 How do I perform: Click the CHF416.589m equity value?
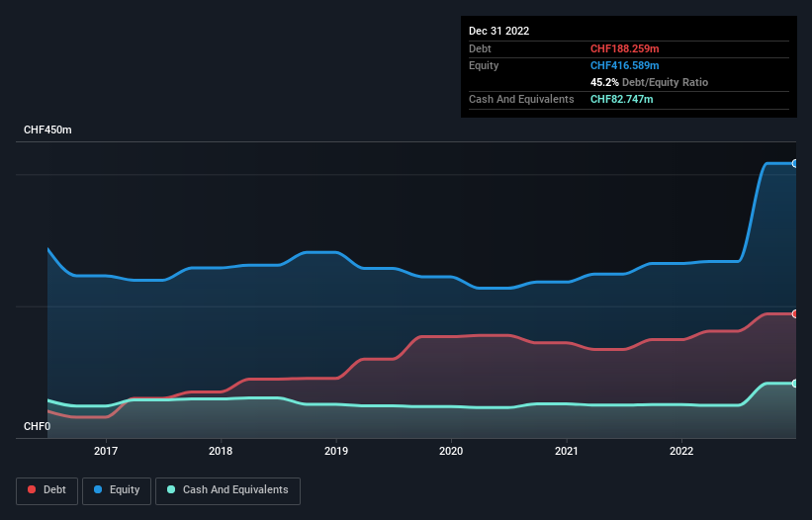pyautogui.click(x=624, y=65)
